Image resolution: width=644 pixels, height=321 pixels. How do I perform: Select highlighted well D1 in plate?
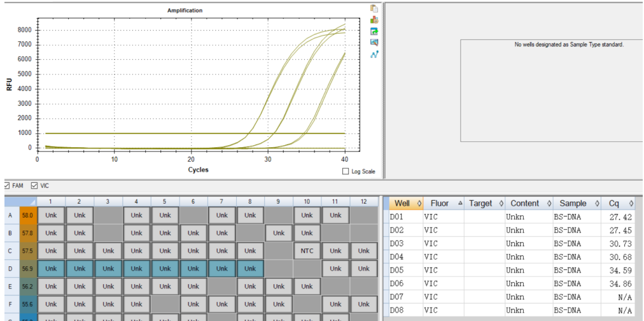click(52, 268)
